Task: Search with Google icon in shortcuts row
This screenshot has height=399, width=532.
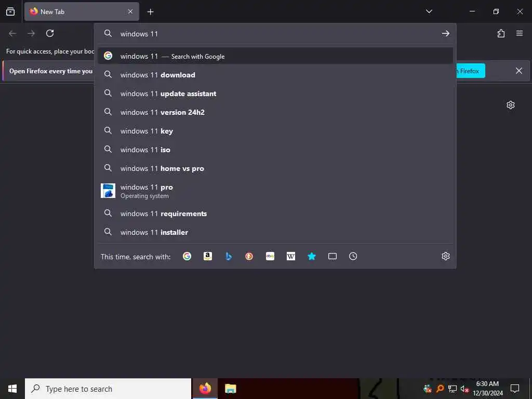Action: [187, 256]
